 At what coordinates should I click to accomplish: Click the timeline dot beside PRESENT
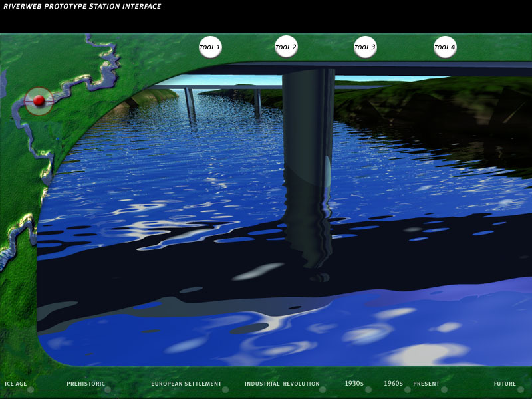tap(444, 390)
